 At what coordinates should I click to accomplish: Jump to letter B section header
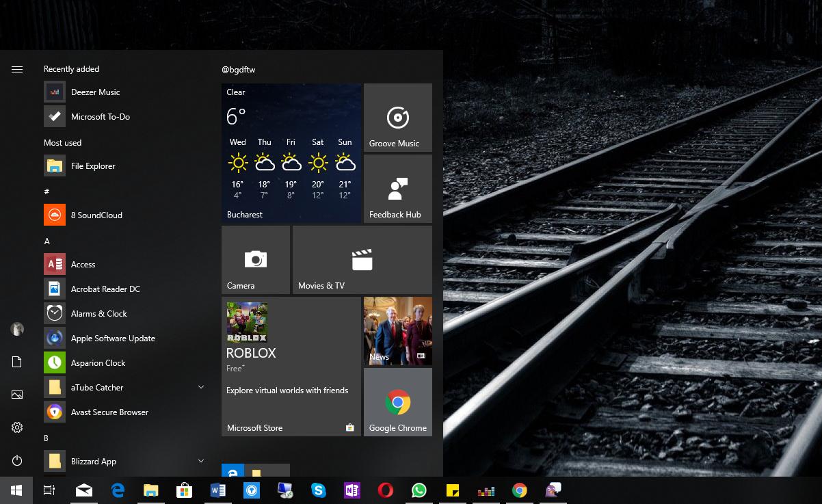pyautogui.click(x=47, y=438)
